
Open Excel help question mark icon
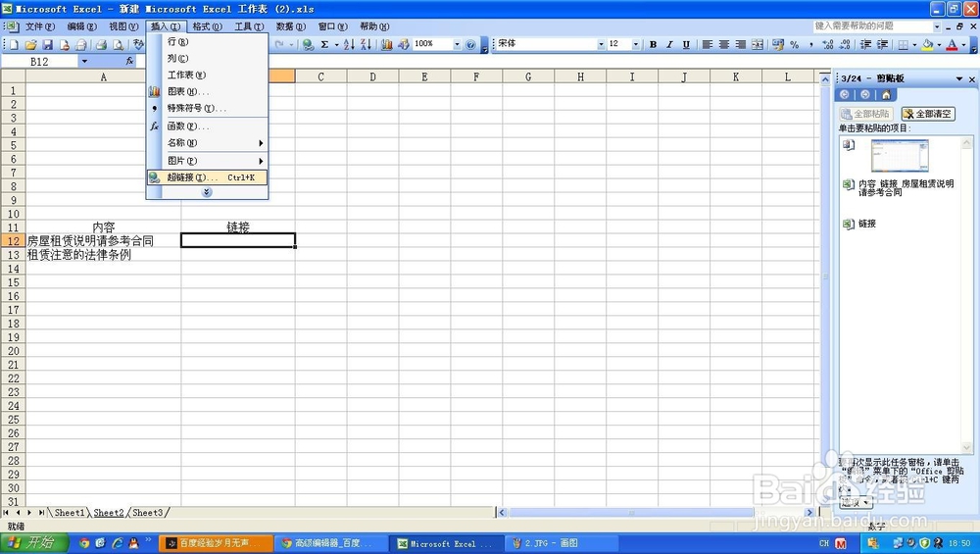tap(470, 44)
